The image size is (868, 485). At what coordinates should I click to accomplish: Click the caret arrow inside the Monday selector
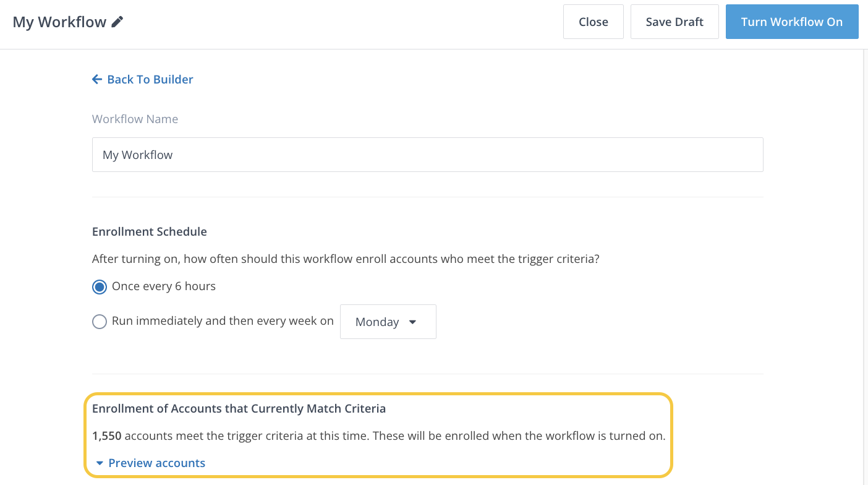413,322
